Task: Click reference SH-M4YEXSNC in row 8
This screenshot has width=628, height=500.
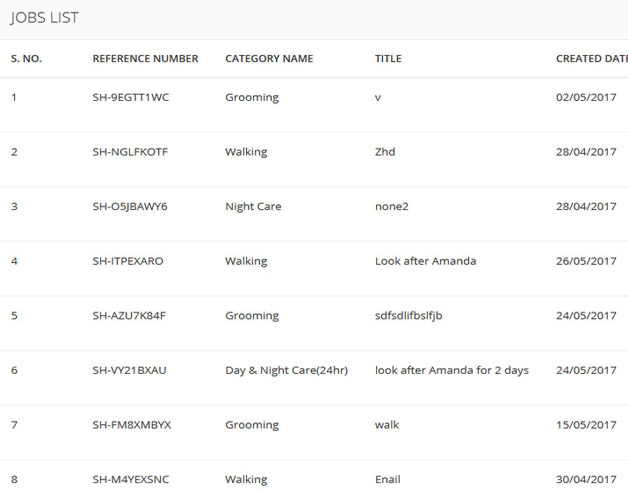Action: pyautogui.click(x=131, y=479)
